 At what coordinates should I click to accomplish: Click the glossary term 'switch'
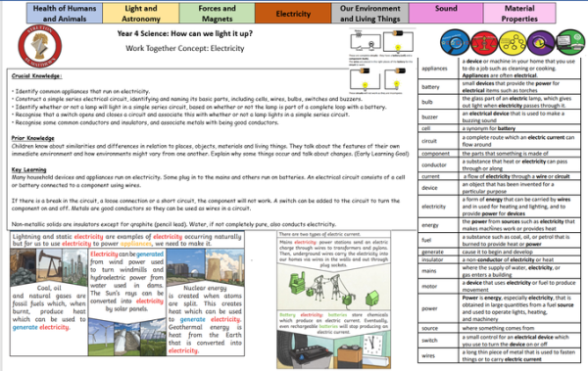[x=429, y=341]
